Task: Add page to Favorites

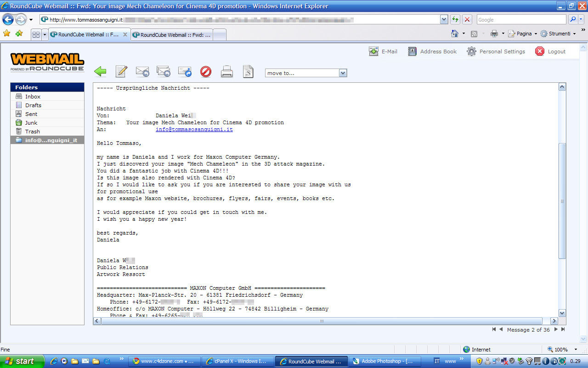Action: pos(19,34)
